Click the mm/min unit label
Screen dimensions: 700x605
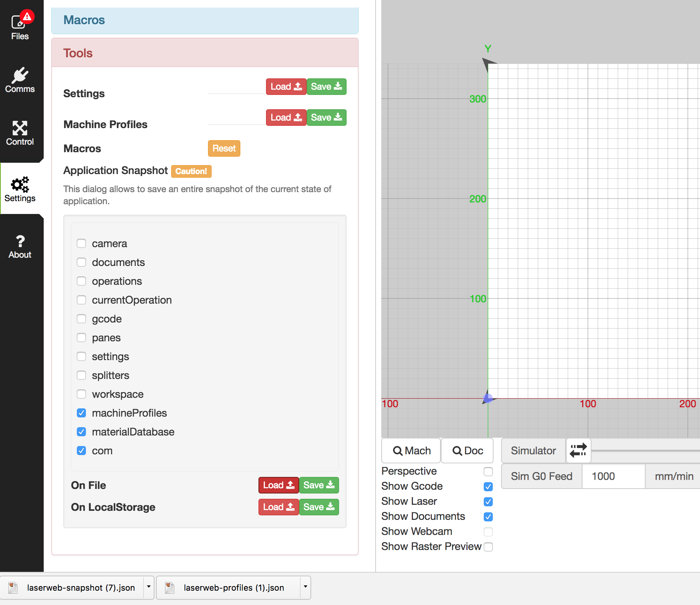[x=674, y=477]
